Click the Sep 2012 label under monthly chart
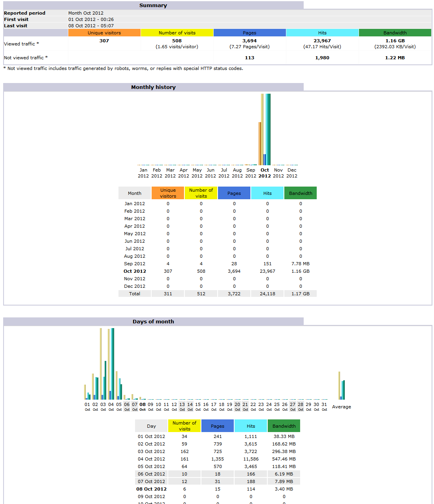Viewport: 434px width, 504px height. coord(251,173)
